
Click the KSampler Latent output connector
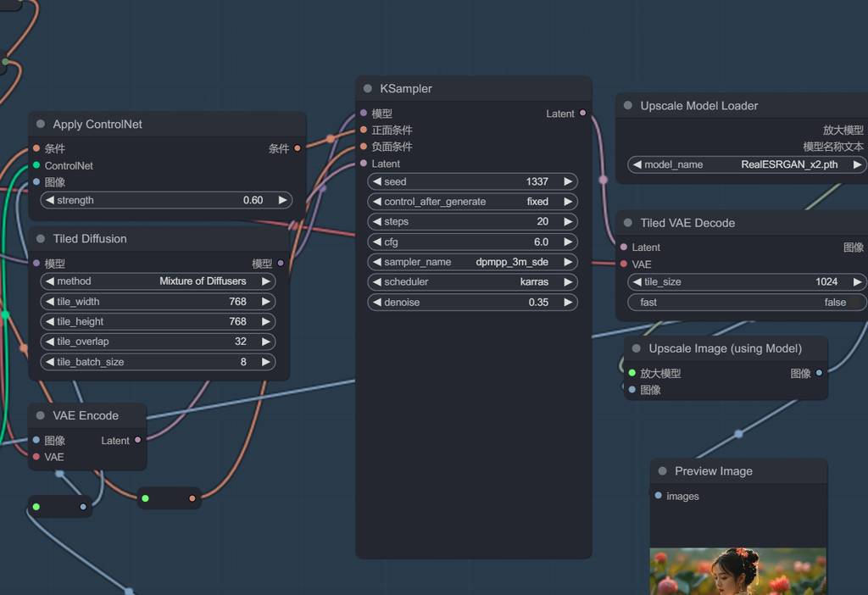582,114
